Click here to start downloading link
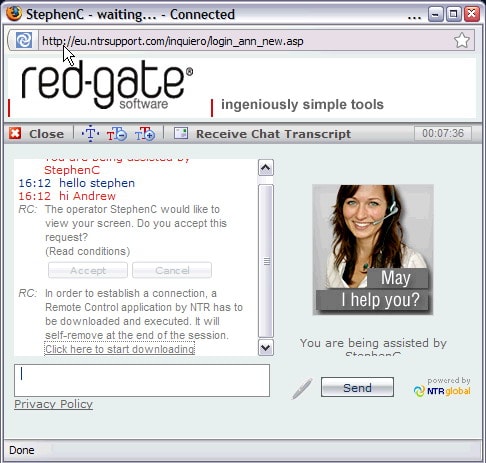Viewport: 486px width, 463px height. point(120,349)
